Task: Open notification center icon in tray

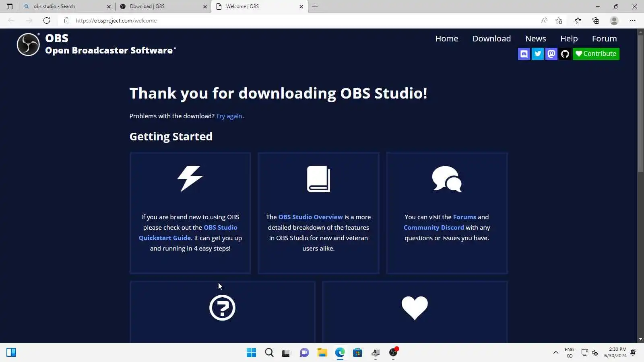Action: tap(633, 353)
